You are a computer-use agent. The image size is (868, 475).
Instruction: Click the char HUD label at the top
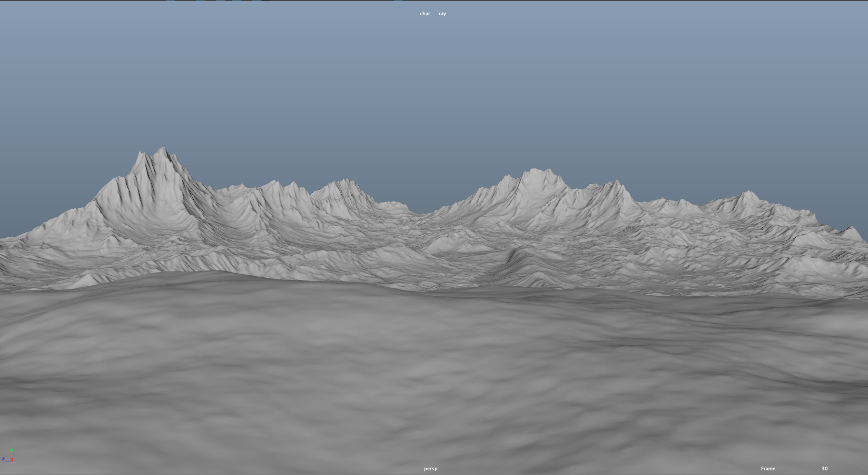(425, 14)
